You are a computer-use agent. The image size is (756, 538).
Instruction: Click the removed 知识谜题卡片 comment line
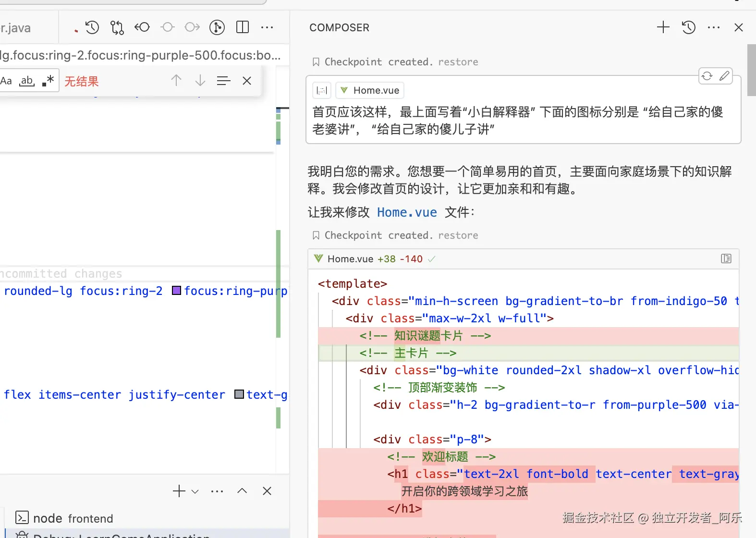coord(528,336)
